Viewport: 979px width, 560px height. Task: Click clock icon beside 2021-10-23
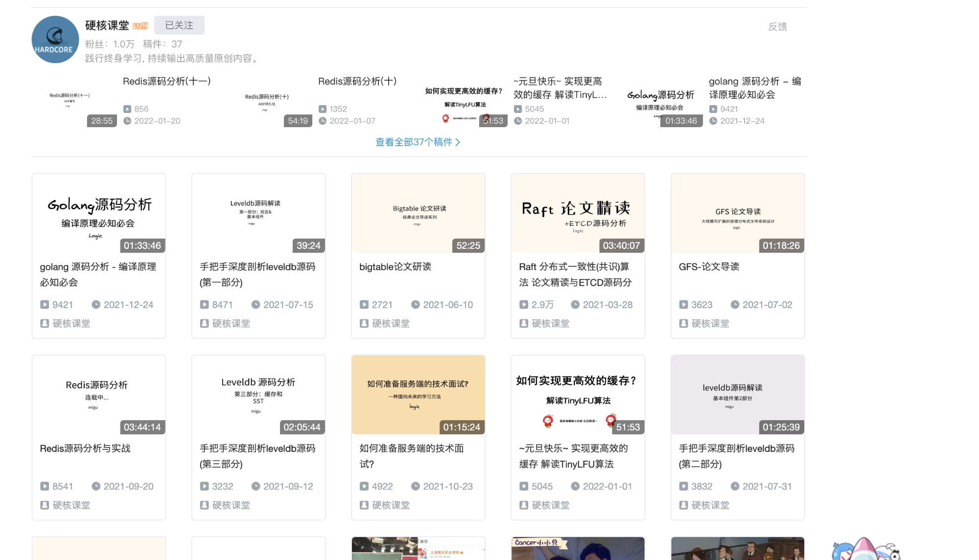(x=415, y=486)
